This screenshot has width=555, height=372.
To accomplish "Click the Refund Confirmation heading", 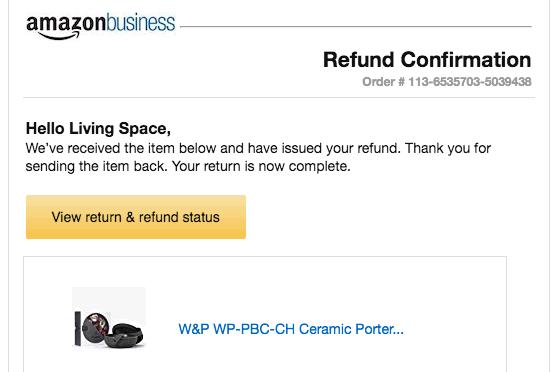I will tap(427, 59).
